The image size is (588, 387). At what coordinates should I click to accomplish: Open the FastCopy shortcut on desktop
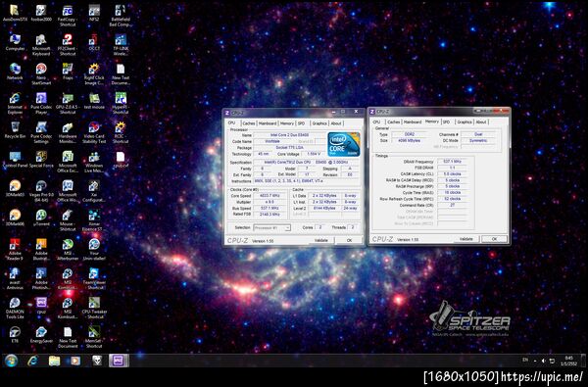coord(68,16)
